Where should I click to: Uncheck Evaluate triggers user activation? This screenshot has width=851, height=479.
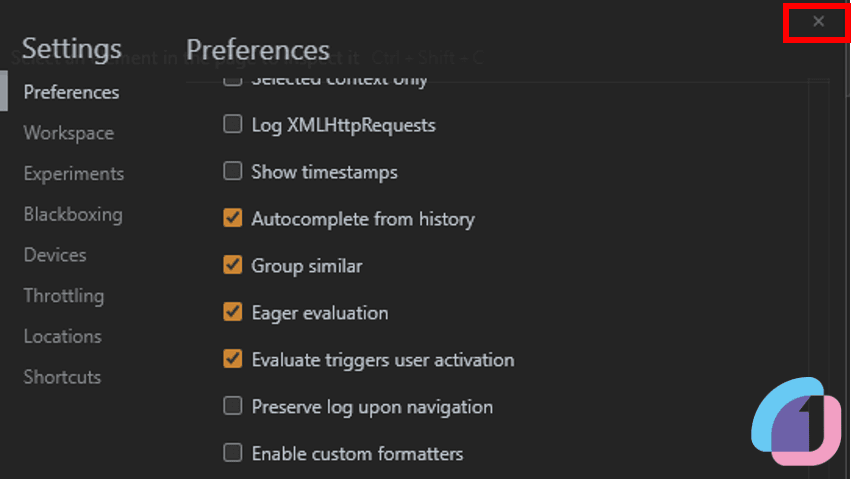point(233,359)
